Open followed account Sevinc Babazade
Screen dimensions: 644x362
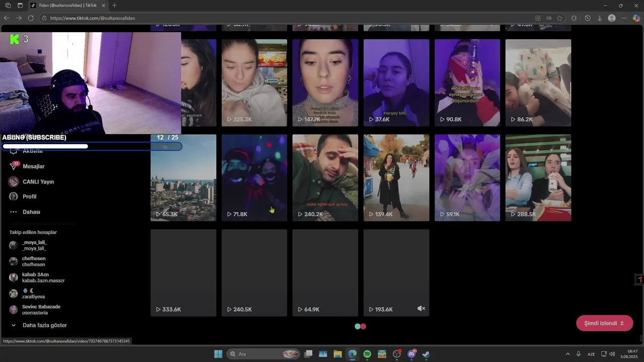[x=41, y=310]
